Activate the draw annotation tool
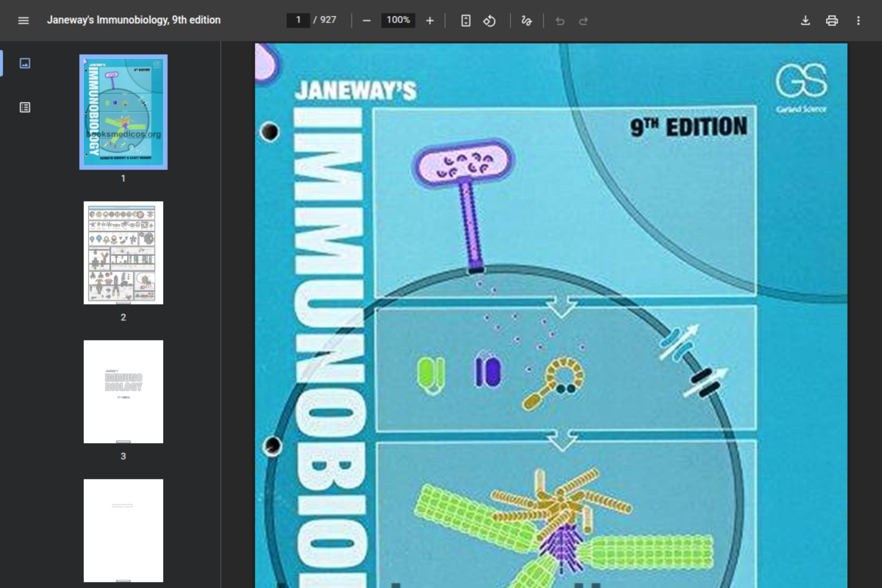 tap(527, 21)
